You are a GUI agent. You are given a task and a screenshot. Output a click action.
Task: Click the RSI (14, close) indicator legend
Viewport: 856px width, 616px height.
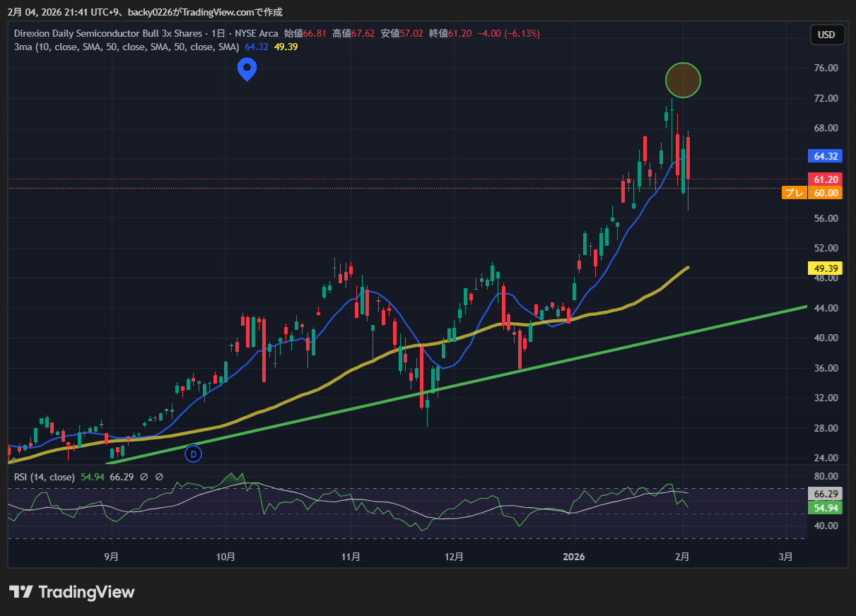point(44,477)
